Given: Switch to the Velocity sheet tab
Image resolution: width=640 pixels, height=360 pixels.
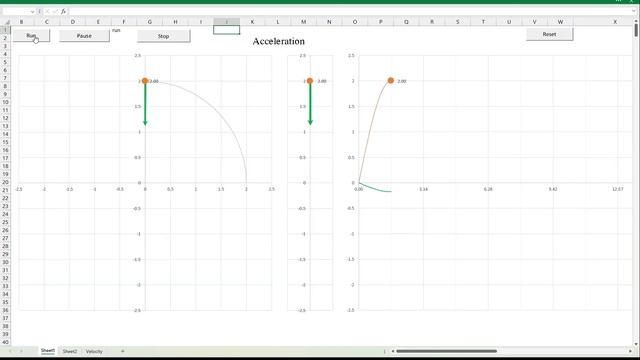Looking at the screenshot, I should tap(94, 351).
